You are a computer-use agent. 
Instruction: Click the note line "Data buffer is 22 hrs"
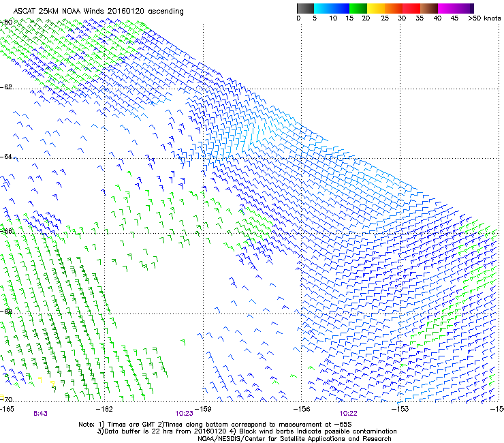(247, 431)
